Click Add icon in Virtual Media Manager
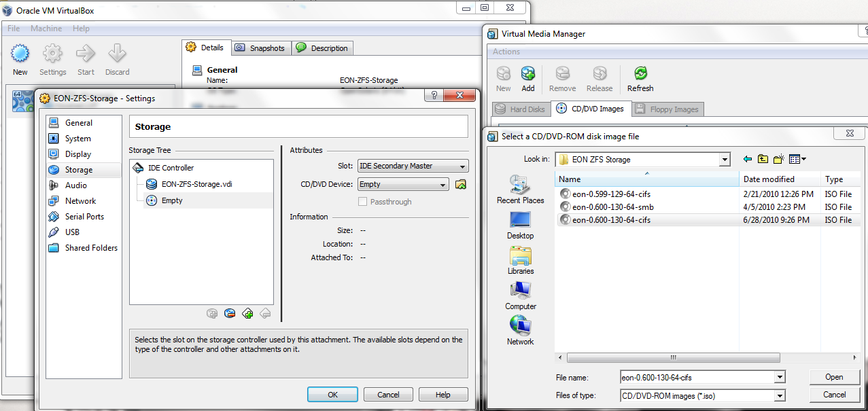Viewport: 868px width, 411px height. 528,73
